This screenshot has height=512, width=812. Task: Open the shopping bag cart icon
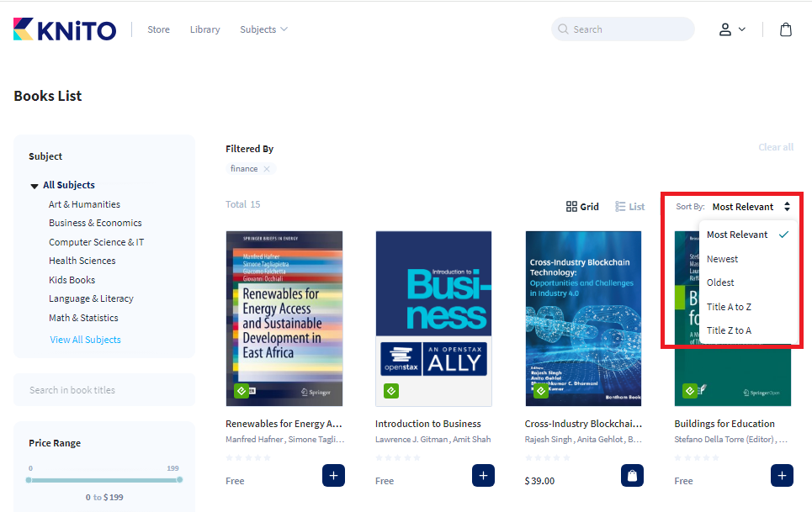785,29
